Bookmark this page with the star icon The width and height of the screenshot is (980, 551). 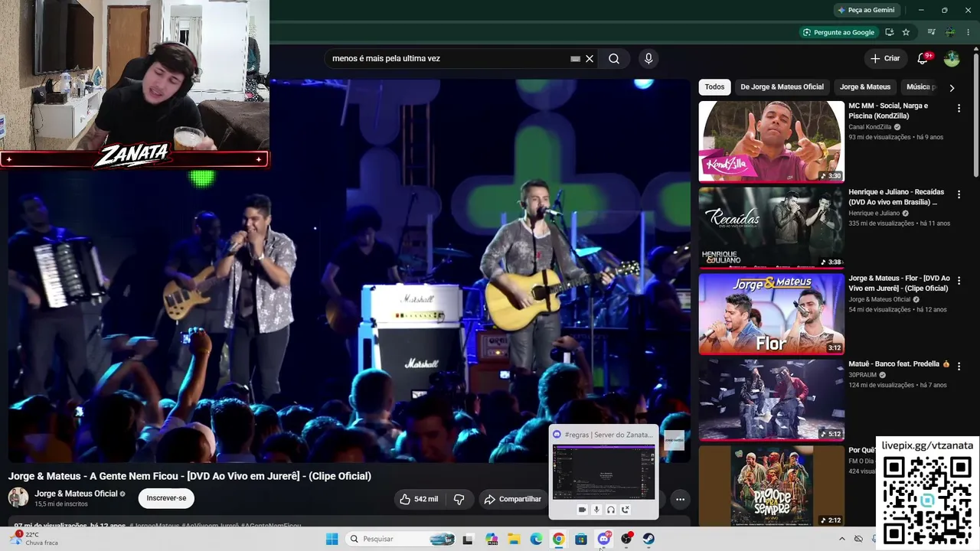click(906, 32)
